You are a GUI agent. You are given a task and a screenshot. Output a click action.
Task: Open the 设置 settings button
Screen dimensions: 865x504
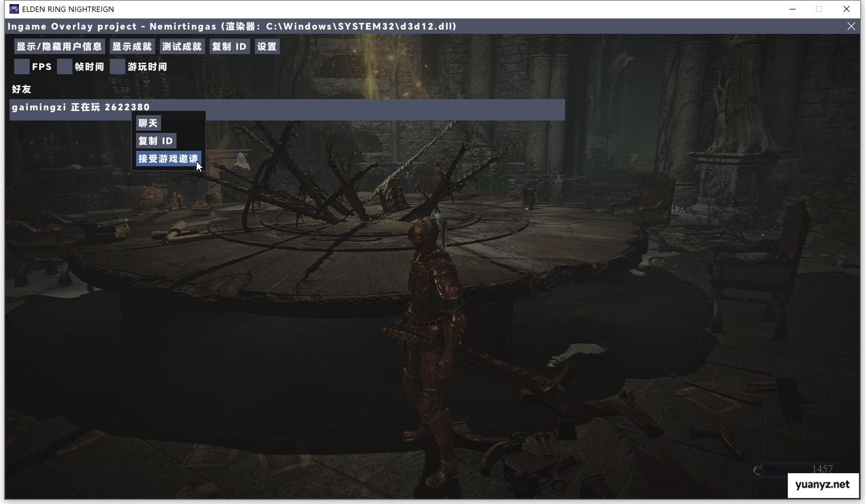[267, 46]
